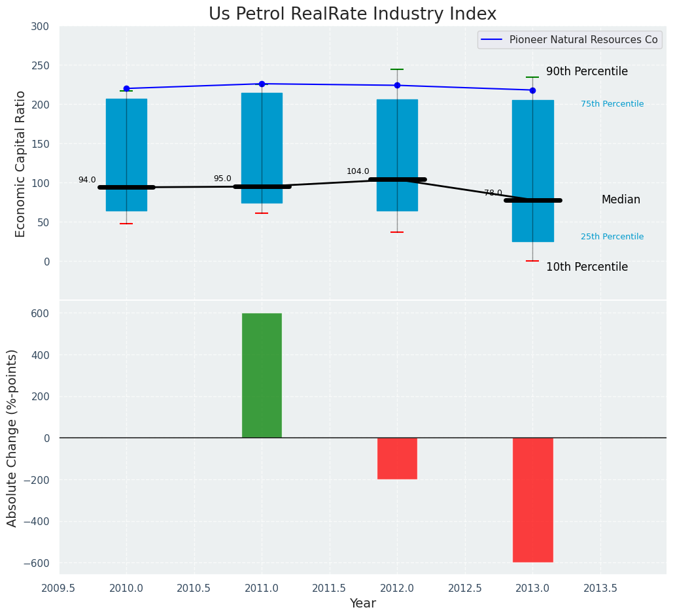Click the 104.0 median value label

pos(358,172)
